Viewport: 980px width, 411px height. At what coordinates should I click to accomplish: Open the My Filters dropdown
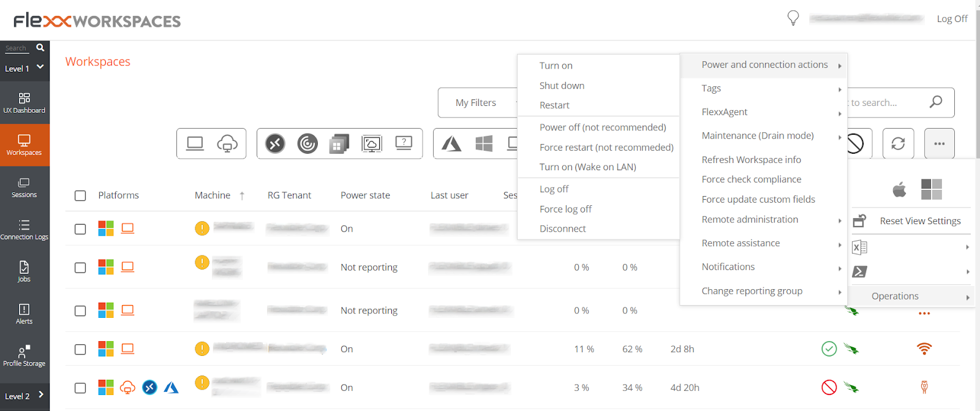(478, 103)
